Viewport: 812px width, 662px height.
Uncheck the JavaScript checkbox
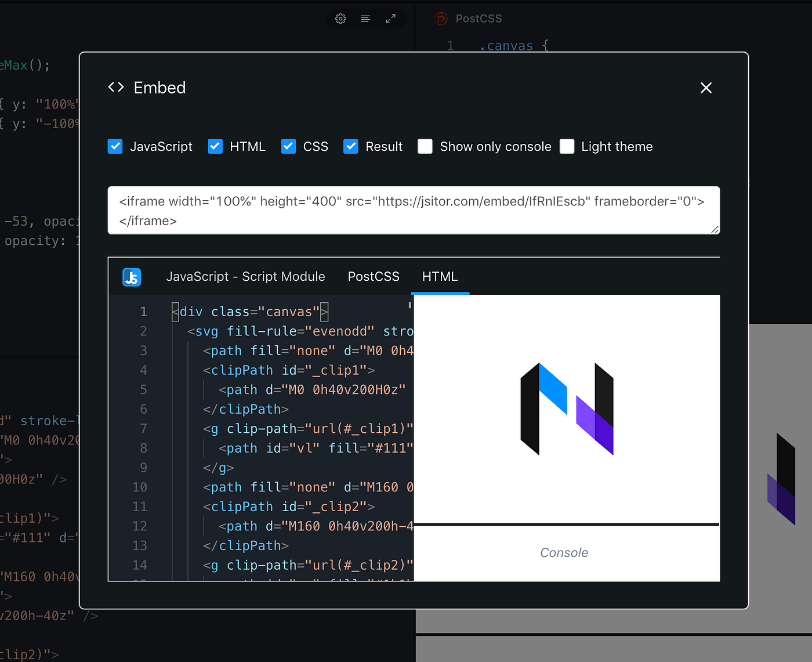pyautogui.click(x=115, y=146)
